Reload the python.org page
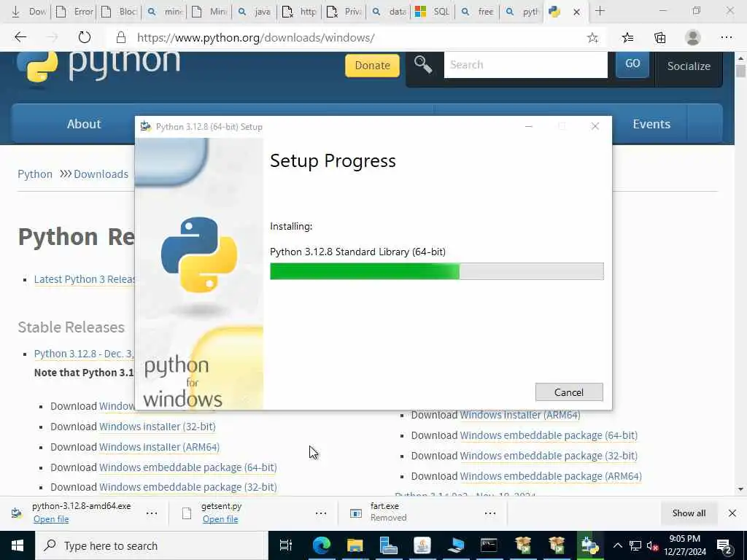747x560 pixels. point(85,37)
